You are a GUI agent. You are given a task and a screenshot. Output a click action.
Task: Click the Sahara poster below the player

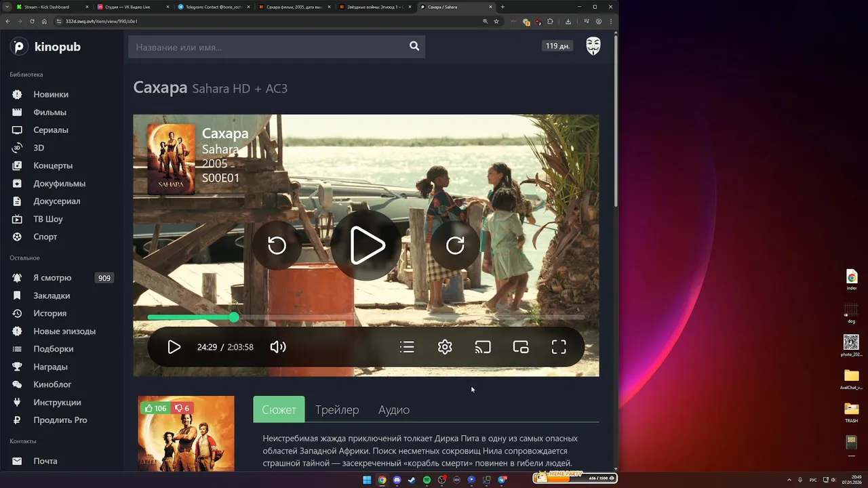pos(186,434)
